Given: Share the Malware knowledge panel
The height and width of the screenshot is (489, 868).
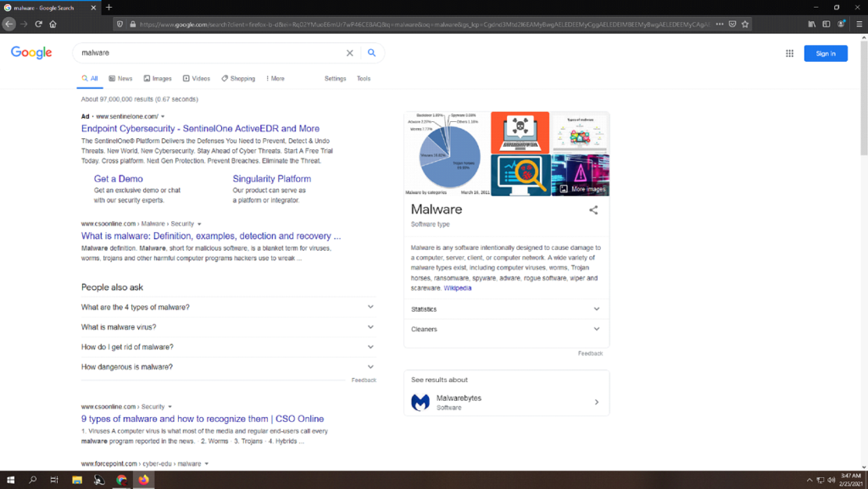Looking at the screenshot, I should click(x=593, y=210).
